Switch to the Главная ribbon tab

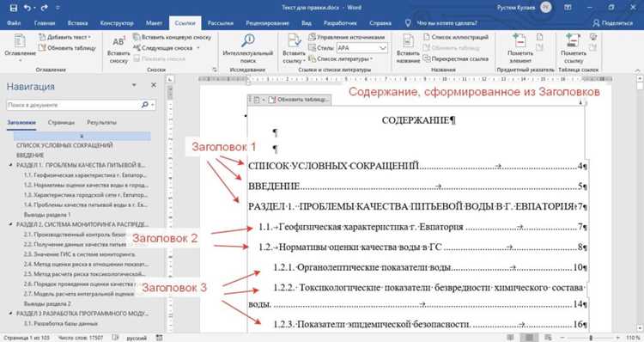[x=45, y=23]
